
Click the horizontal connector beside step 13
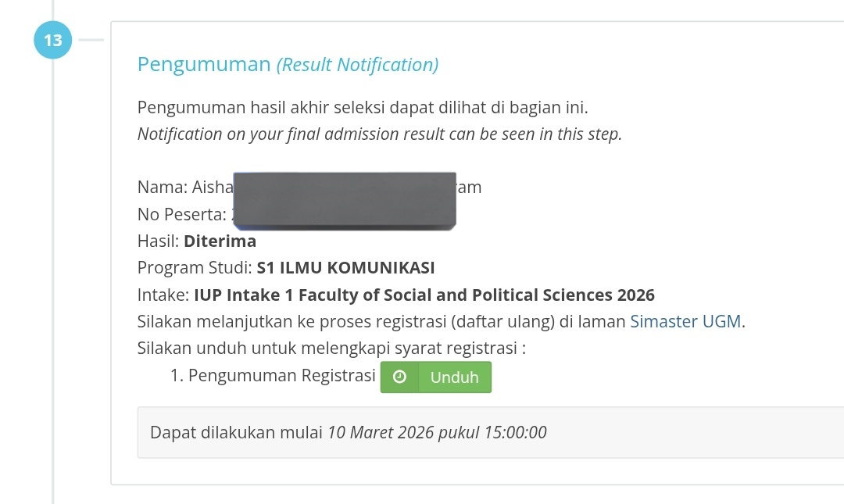91,40
